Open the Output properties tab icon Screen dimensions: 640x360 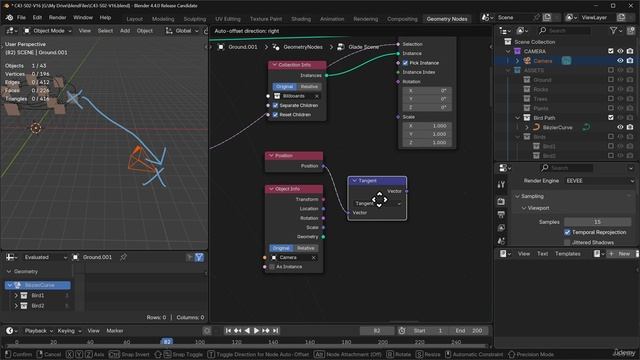[502, 215]
